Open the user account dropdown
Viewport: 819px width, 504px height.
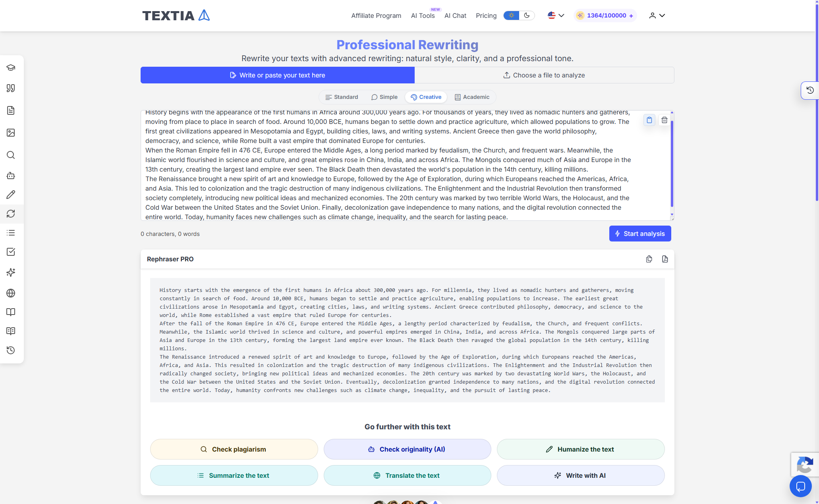coord(657,15)
